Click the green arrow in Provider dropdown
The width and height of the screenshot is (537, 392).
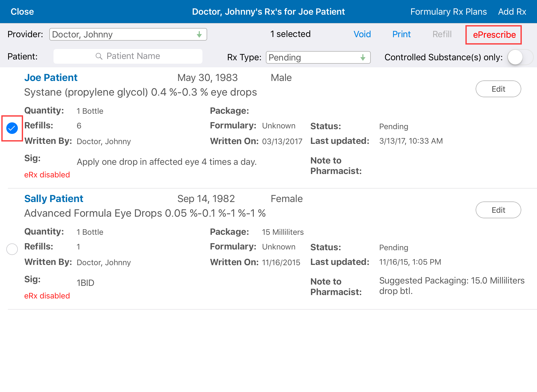click(x=199, y=35)
